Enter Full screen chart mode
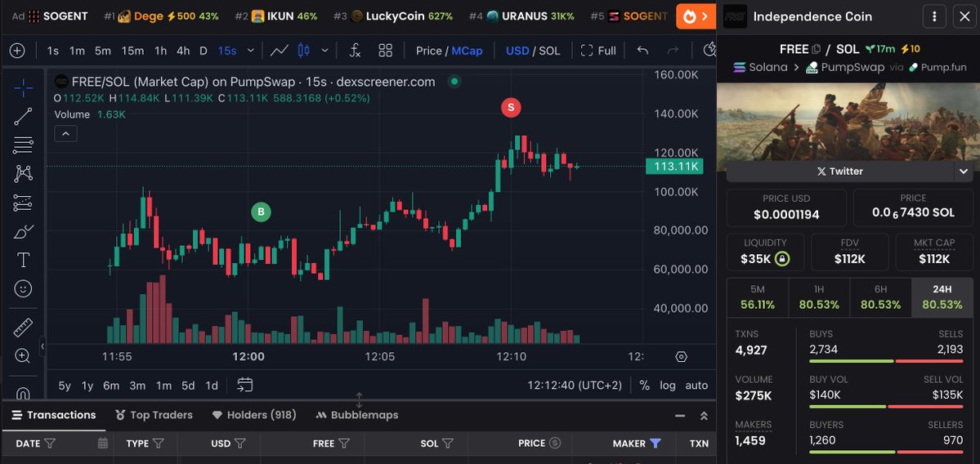Viewport: 980px width, 464px height. tap(598, 51)
